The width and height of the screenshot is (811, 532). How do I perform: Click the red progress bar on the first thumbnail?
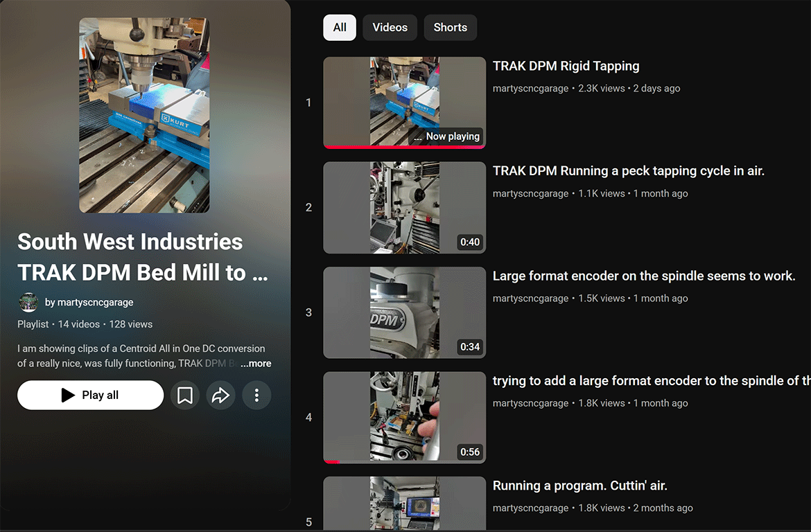404,145
